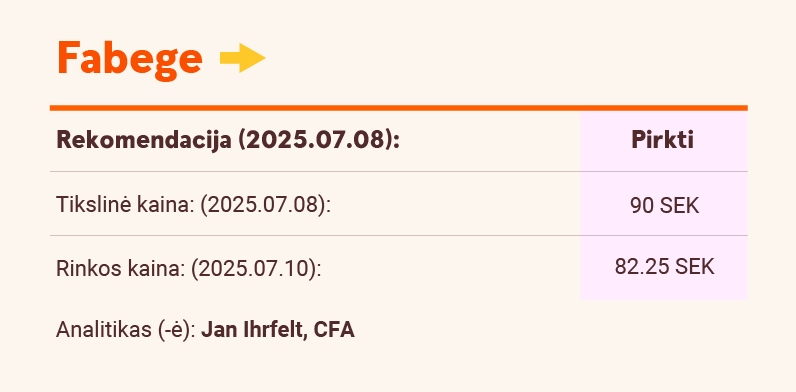This screenshot has height=392, width=796.
Task: Click the orange divider line under Fabege
Action: [x=399, y=108]
